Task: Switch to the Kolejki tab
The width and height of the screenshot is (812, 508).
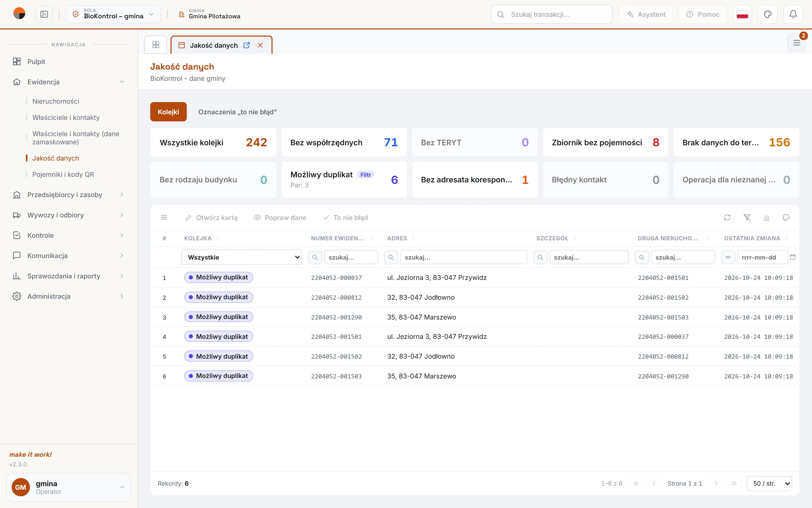Action: coord(168,112)
